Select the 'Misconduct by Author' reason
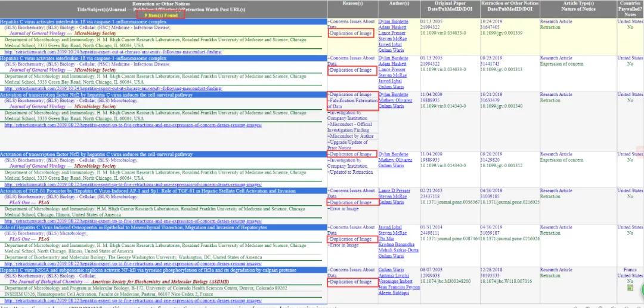 351,136
